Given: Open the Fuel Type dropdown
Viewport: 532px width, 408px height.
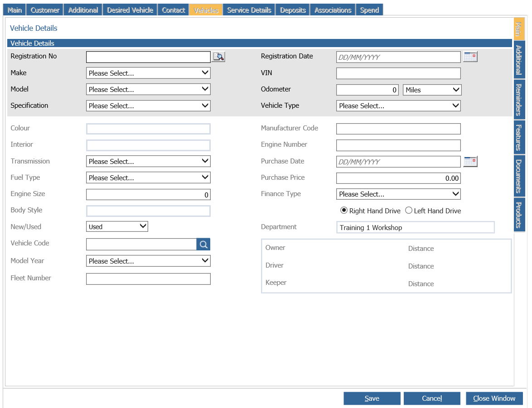Looking at the screenshot, I should pyautogui.click(x=148, y=178).
